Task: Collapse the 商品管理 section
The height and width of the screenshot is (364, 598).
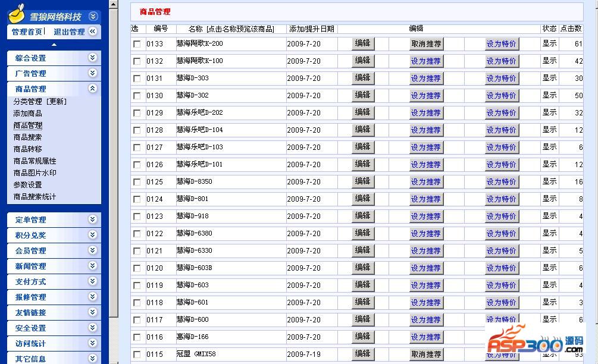Action: tap(93, 89)
